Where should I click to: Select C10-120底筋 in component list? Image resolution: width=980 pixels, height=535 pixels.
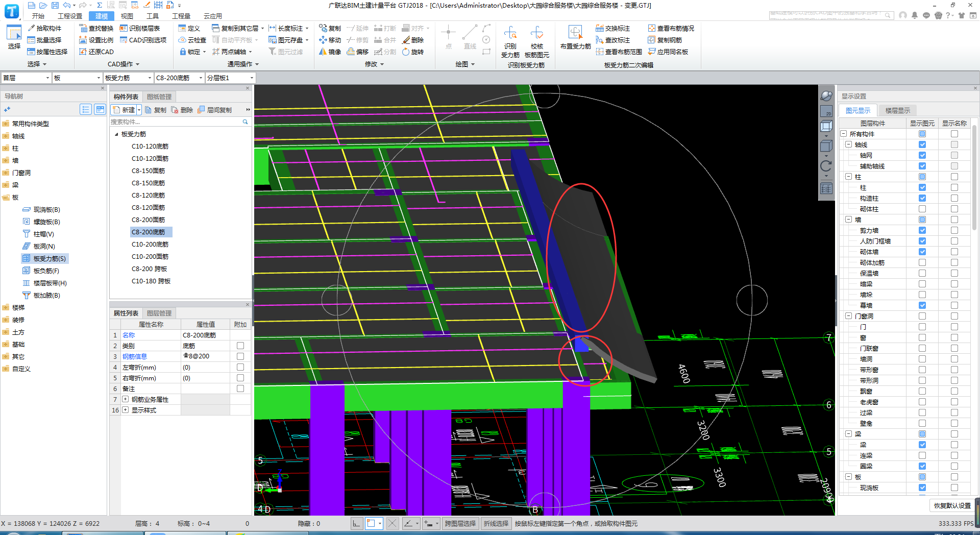click(150, 147)
